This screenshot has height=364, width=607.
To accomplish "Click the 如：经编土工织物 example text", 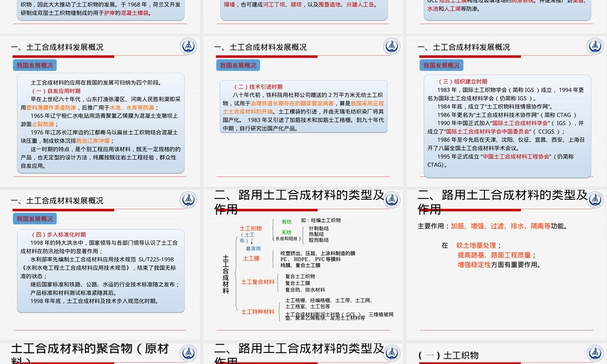I will [x=321, y=220].
